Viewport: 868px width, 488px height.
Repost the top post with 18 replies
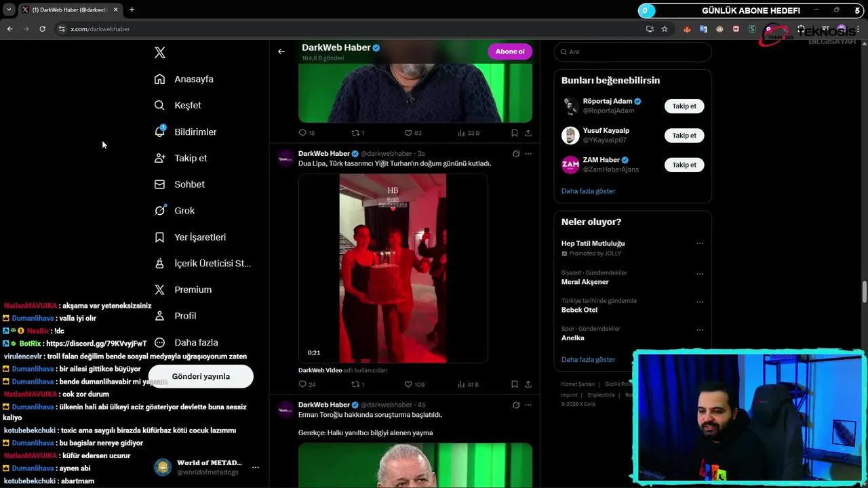click(x=357, y=133)
